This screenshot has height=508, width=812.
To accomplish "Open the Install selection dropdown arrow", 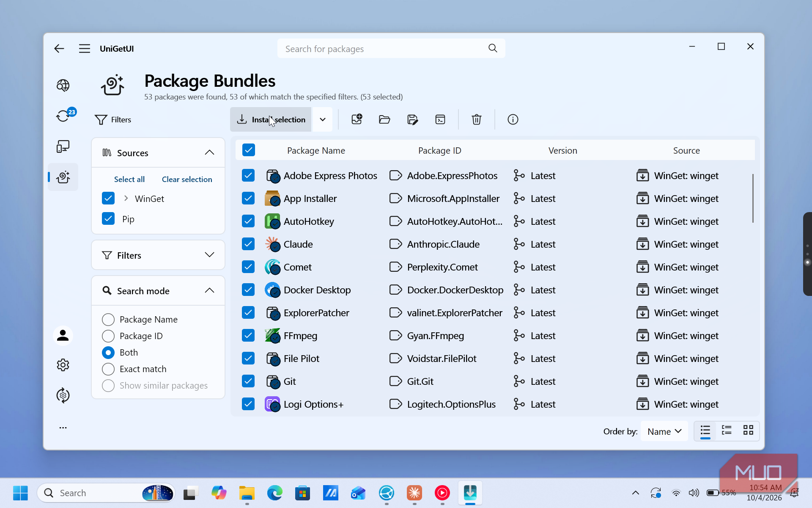I will [323, 119].
